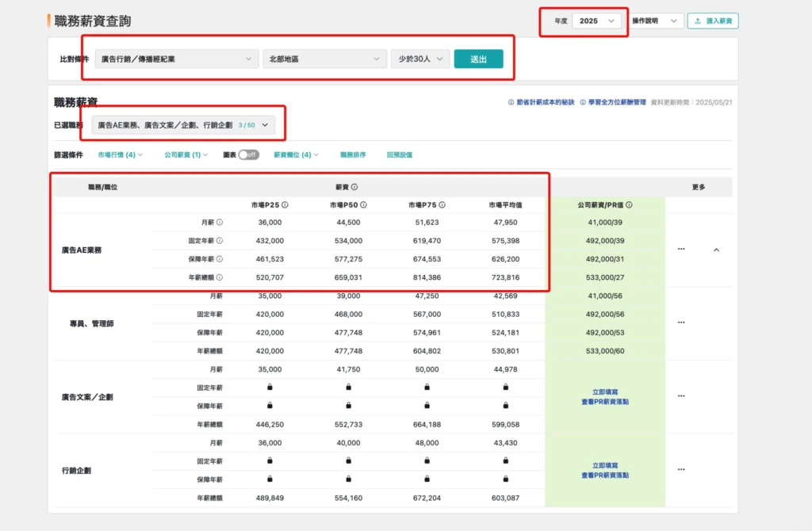The width and height of the screenshot is (812, 531).
Task: Click the 市場平均值 column header
Action: coord(505,205)
